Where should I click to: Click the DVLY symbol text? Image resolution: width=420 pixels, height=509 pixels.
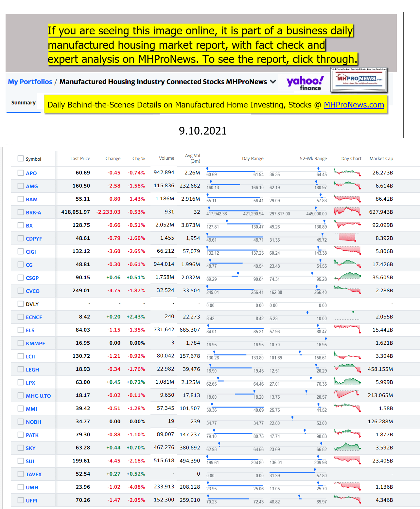click(x=32, y=304)
